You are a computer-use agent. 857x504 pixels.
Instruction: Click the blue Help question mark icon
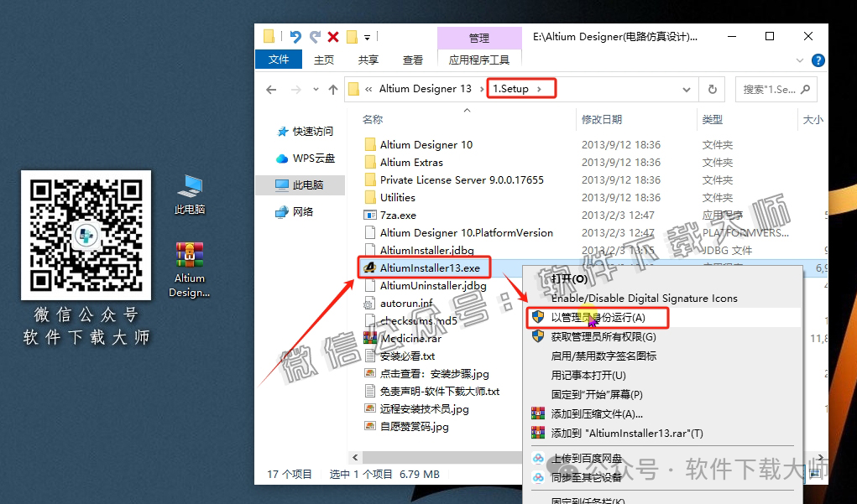pyautogui.click(x=817, y=60)
